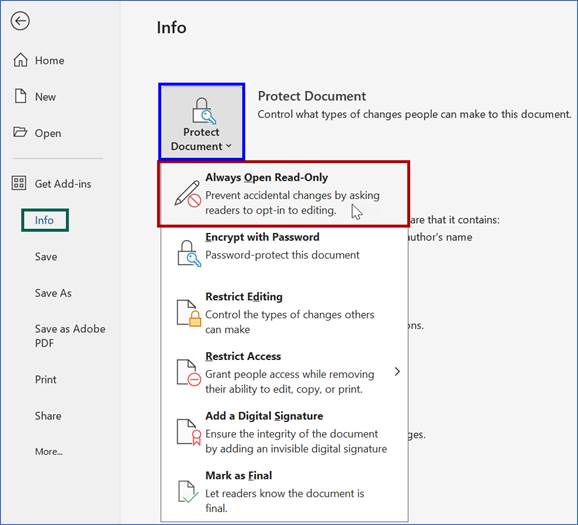Click the Open folder icon
The image size is (578, 525).
click(x=20, y=132)
